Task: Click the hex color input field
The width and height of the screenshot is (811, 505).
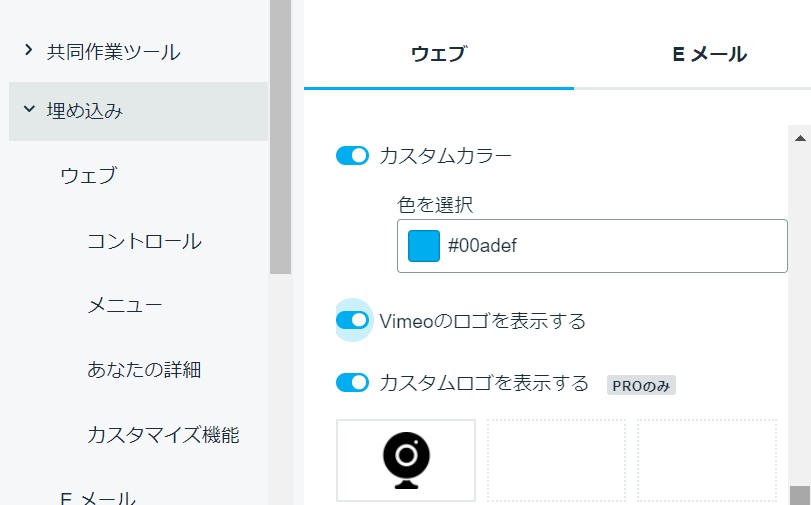Action: coord(592,246)
